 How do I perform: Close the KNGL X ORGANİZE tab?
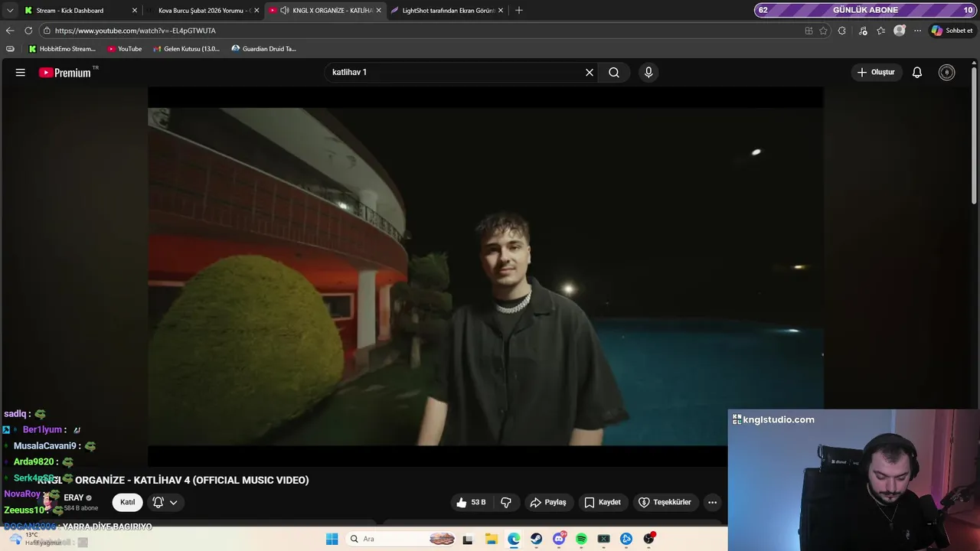click(378, 10)
